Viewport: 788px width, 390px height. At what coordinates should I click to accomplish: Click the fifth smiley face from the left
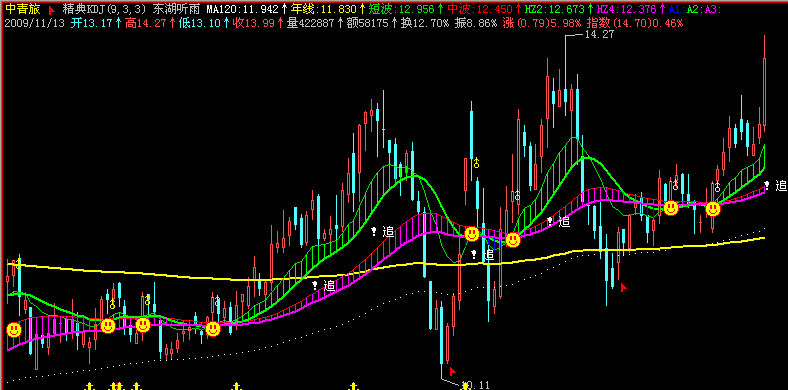pos(472,234)
